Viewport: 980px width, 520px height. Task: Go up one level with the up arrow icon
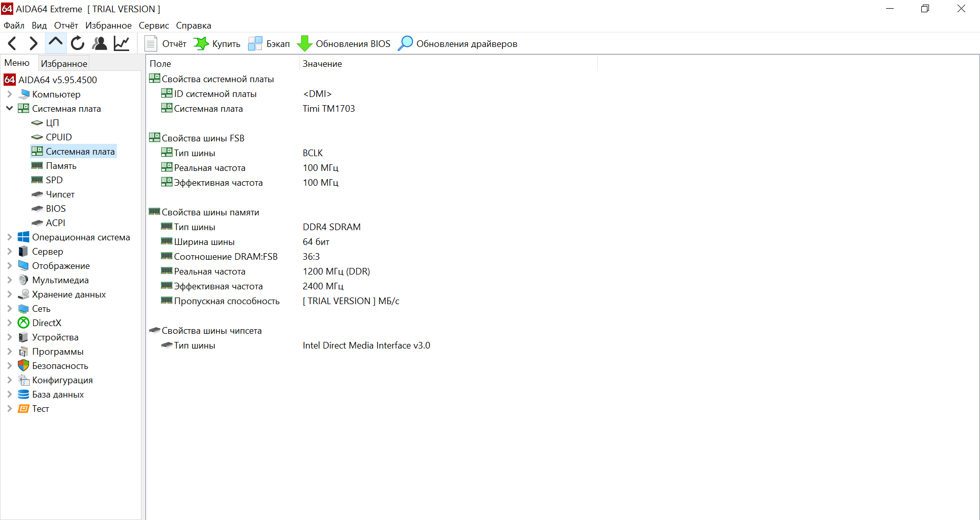tap(56, 43)
